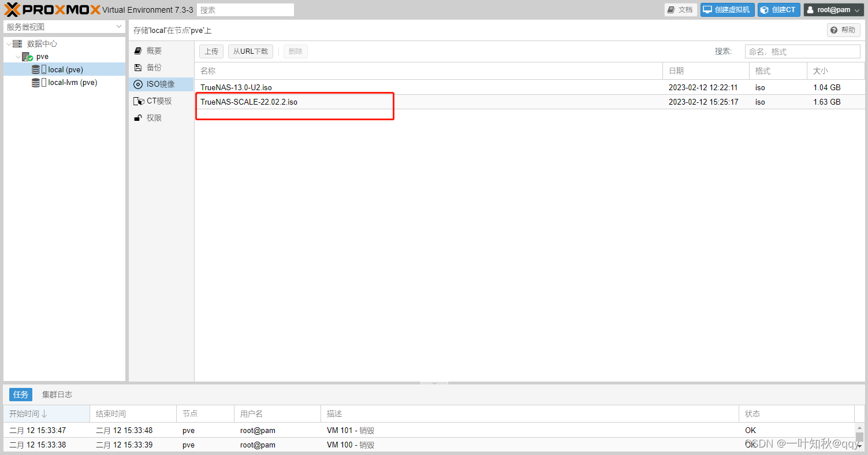
Task: Click the 删除 delete button
Action: (x=295, y=51)
